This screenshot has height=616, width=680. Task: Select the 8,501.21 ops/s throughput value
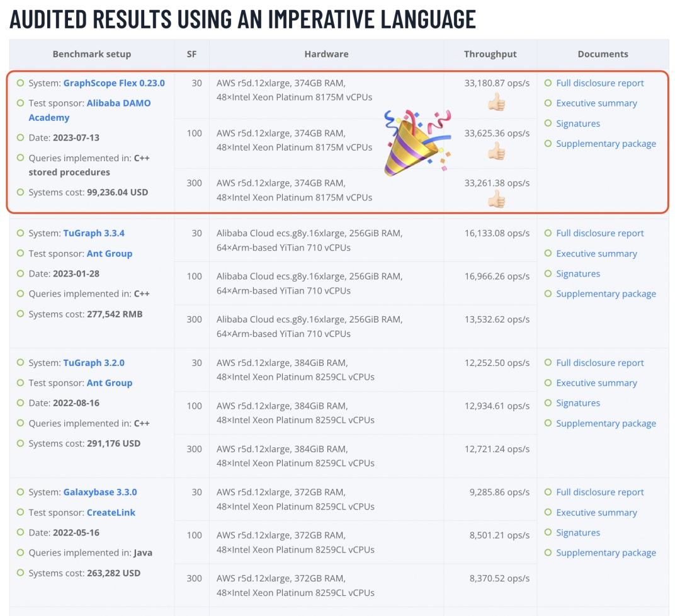[x=499, y=535]
